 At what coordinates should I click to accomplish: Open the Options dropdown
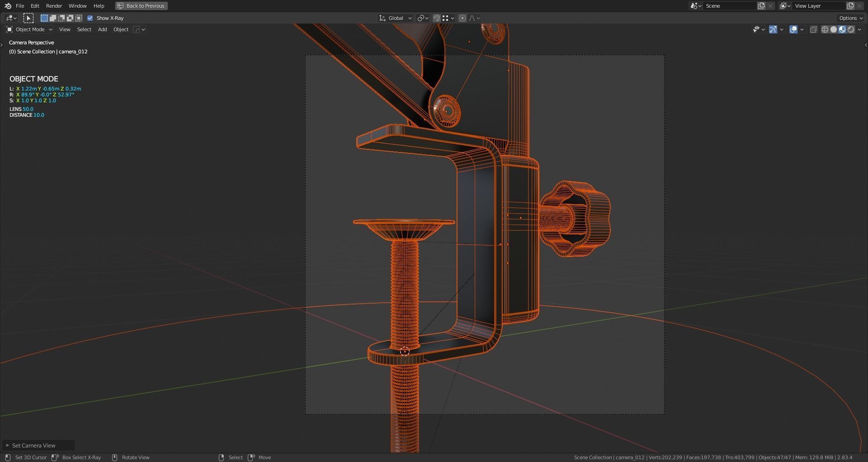pos(851,18)
